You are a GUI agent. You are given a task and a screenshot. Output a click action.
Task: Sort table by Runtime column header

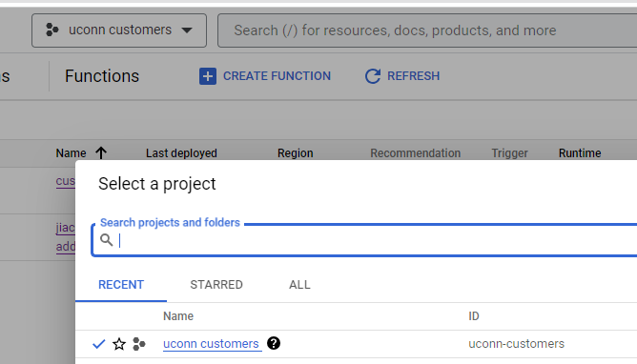pyautogui.click(x=580, y=153)
